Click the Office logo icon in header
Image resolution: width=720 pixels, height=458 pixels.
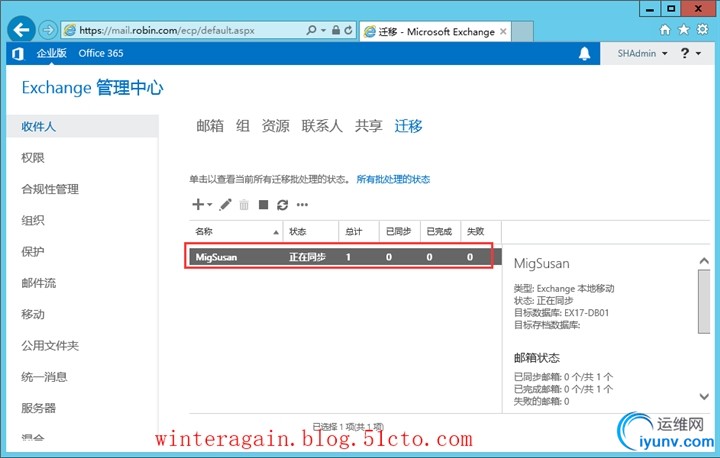18,54
